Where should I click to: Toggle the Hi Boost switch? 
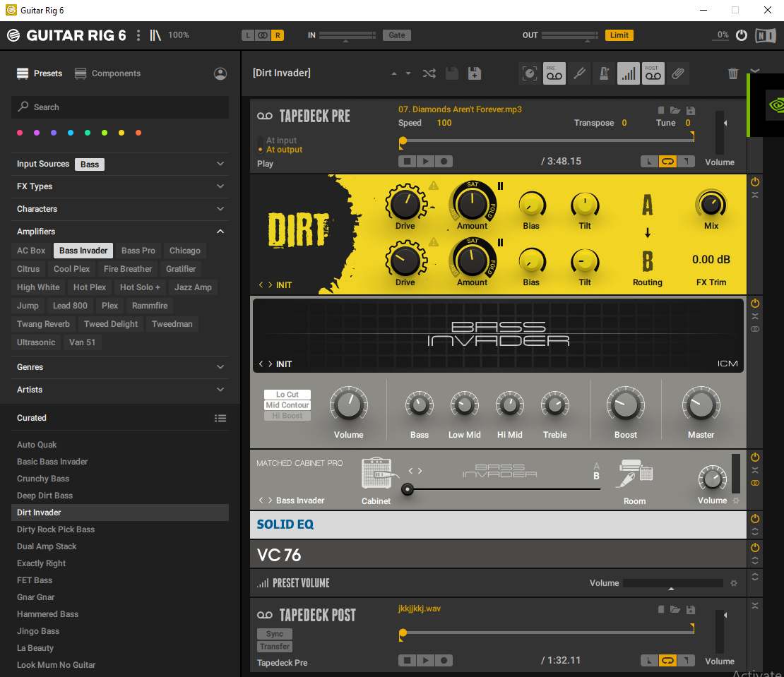tap(287, 416)
